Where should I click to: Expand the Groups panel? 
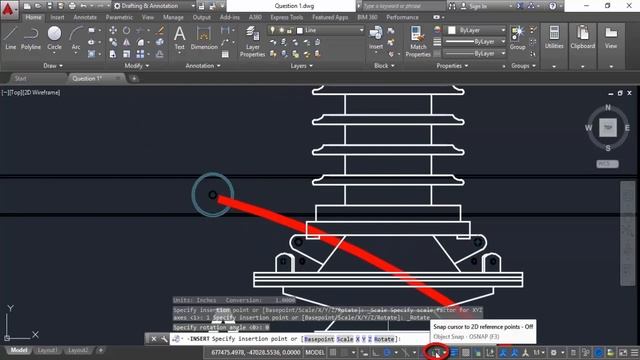pyautogui.click(x=523, y=66)
